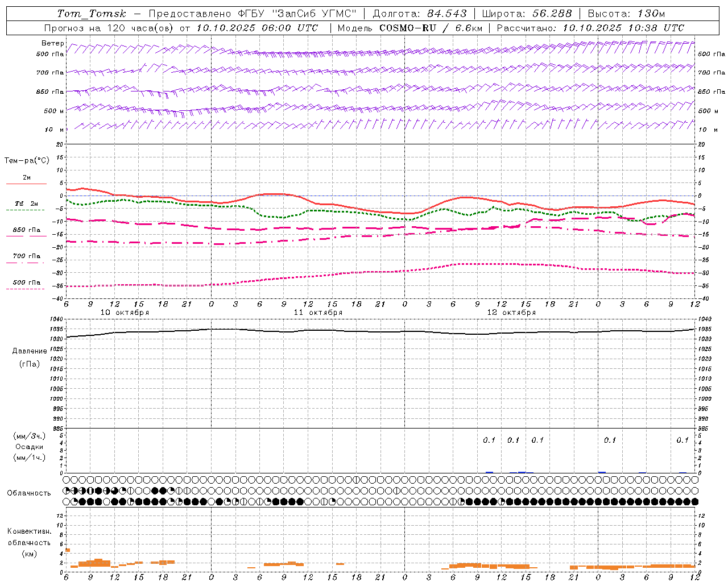Click the Высота: 130м elevation label

[626, 14]
